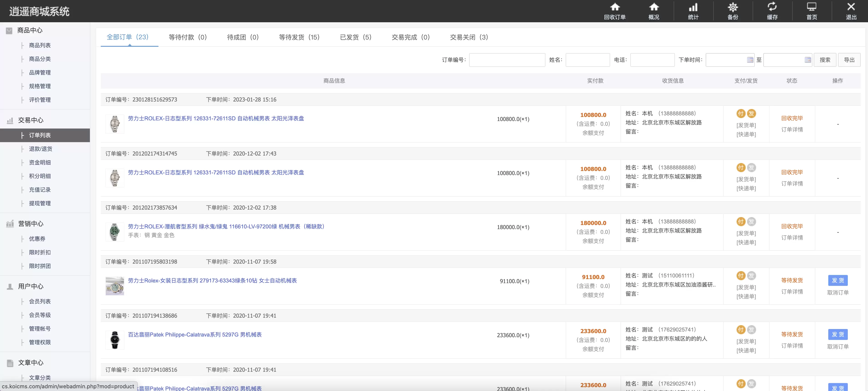Image resolution: width=868 pixels, height=391 pixels.
Task: Open start date calendar picker icon
Action: click(x=750, y=60)
